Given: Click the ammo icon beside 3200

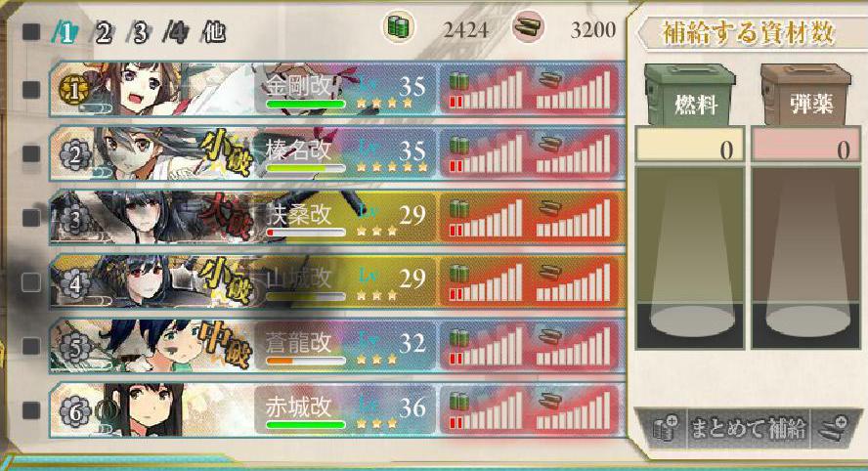Looking at the screenshot, I should [x=527, y=26].
